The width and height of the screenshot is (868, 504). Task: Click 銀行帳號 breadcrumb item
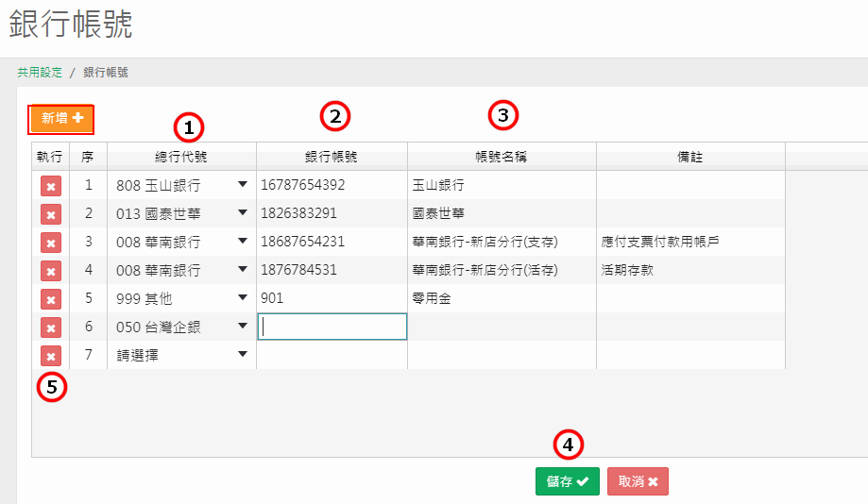pyautogui.click(x=106, y=73)
